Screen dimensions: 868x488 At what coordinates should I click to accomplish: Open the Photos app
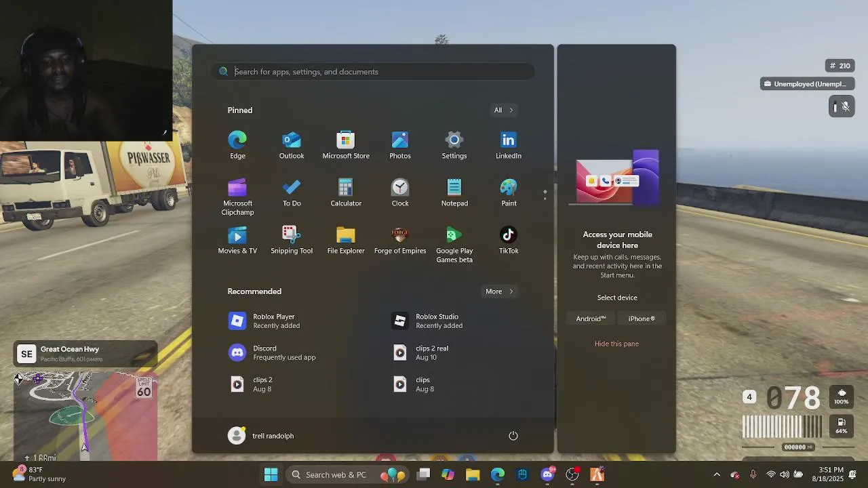[x=400, y=145]
